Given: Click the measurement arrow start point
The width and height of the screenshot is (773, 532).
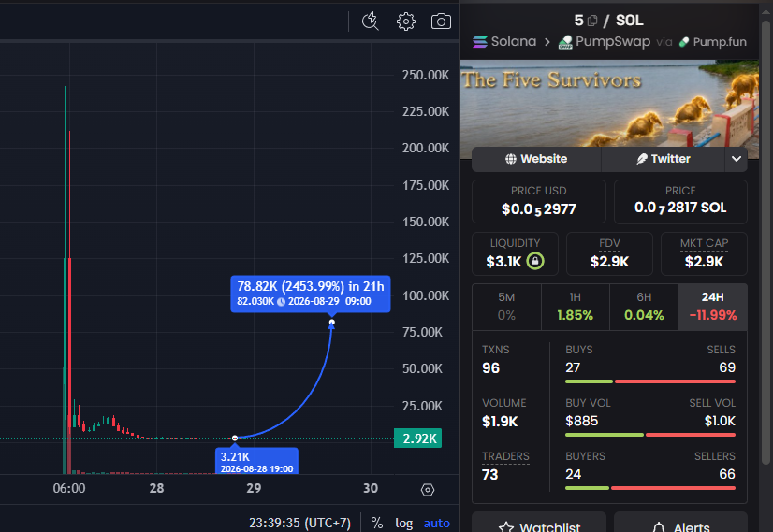Looking at the screenshot, I should pos(235,438).
